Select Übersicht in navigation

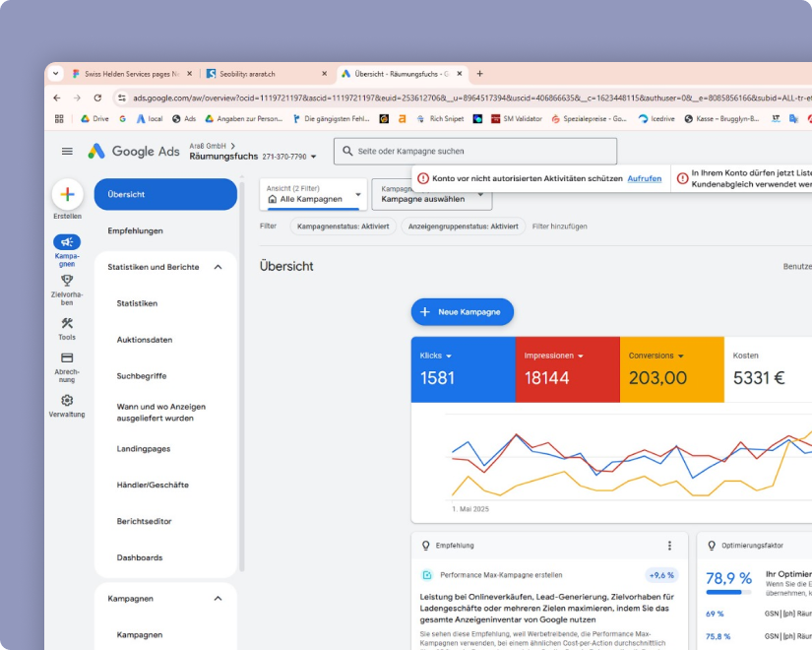pos(165,194)
